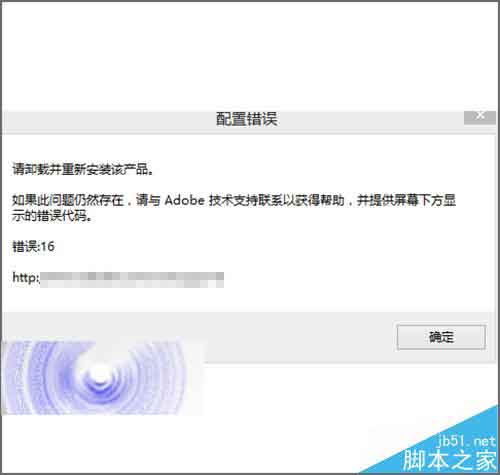Select the 错误:16 error code text

click(x=33, y=247)
